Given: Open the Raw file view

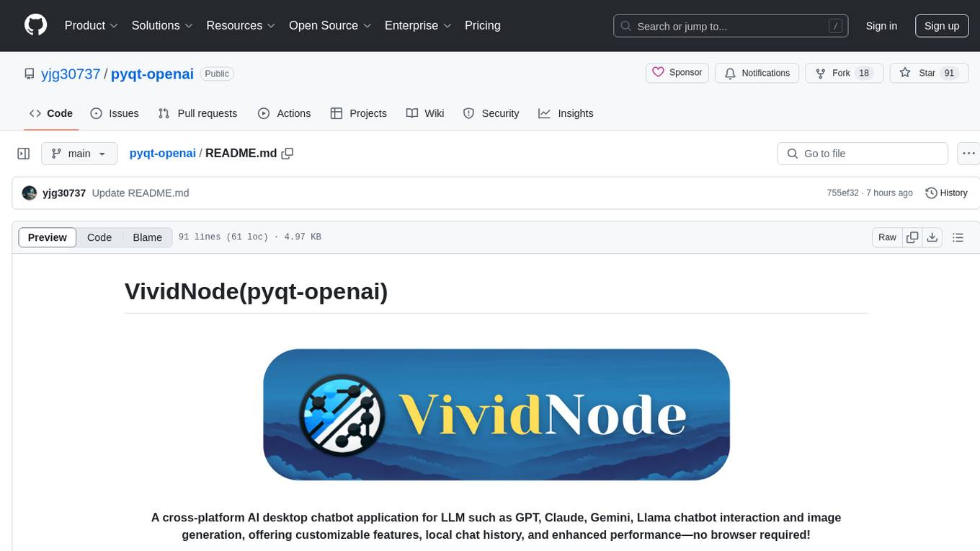Looking at the screenshot, I should tap(888, 237).
